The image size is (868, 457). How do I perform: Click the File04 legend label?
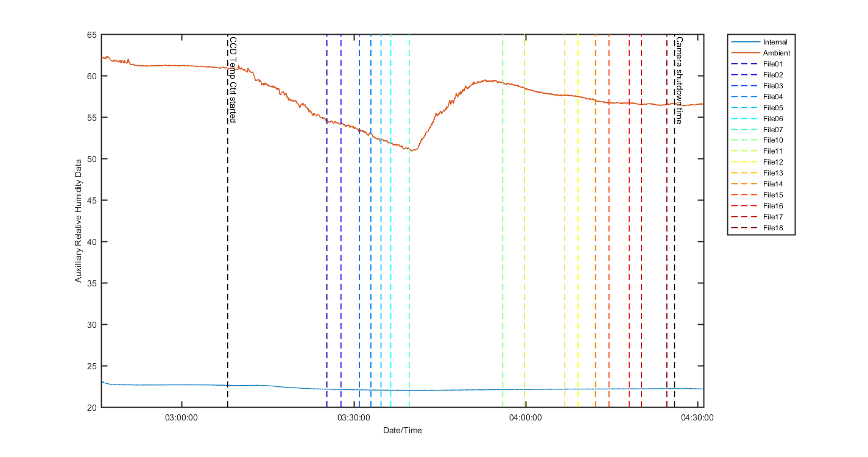[x=773, y=97]
